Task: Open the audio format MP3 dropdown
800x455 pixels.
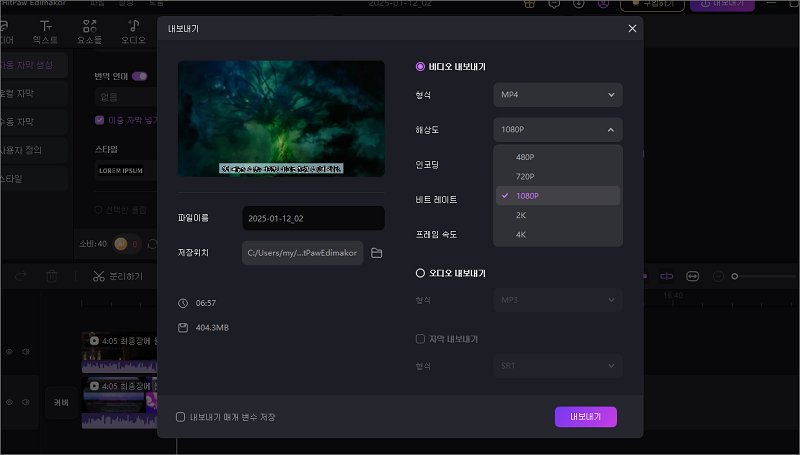Action: tap(558, 300)
